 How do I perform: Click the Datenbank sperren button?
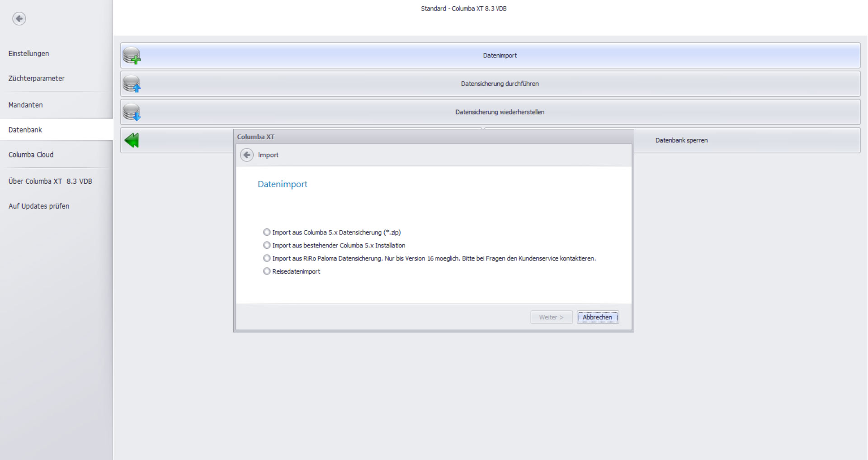point(681,140)
